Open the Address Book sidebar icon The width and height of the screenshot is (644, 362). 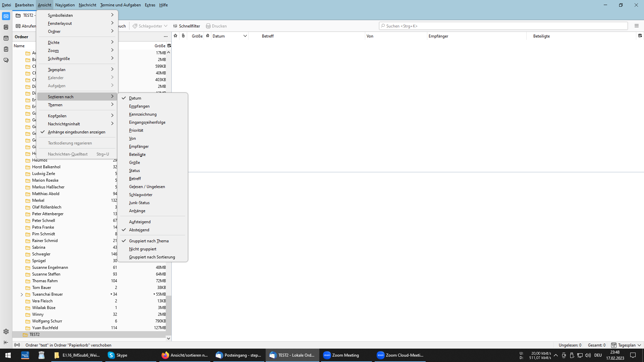pos(6,27)
